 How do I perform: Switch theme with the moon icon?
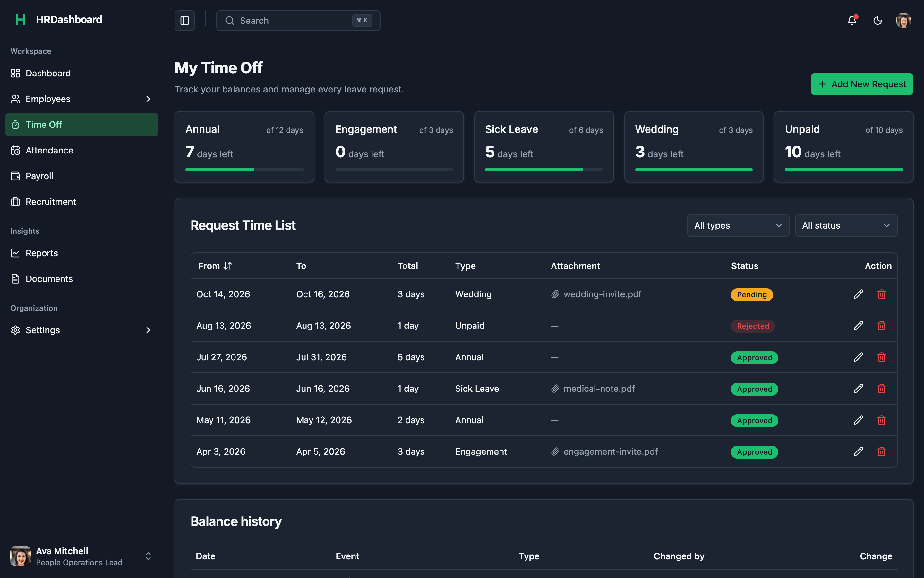(878, 21)
